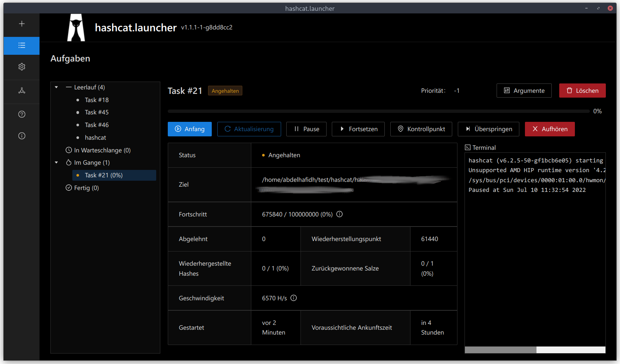The width and height of the screenshot is (620, 364).
Task: Click the Pause button
Action: (x=306, y=129)
